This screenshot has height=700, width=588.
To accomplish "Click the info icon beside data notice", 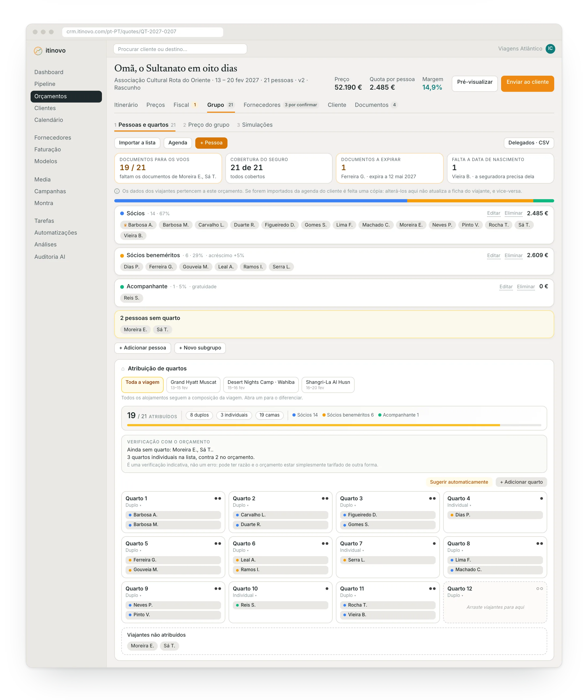I will [117, 191].
